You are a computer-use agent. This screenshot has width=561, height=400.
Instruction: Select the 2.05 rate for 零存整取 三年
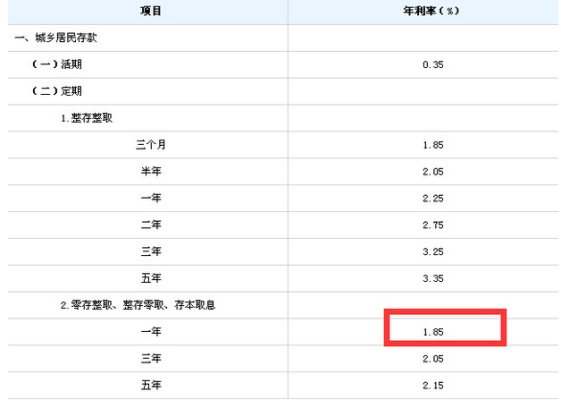[x=433, y=358]
